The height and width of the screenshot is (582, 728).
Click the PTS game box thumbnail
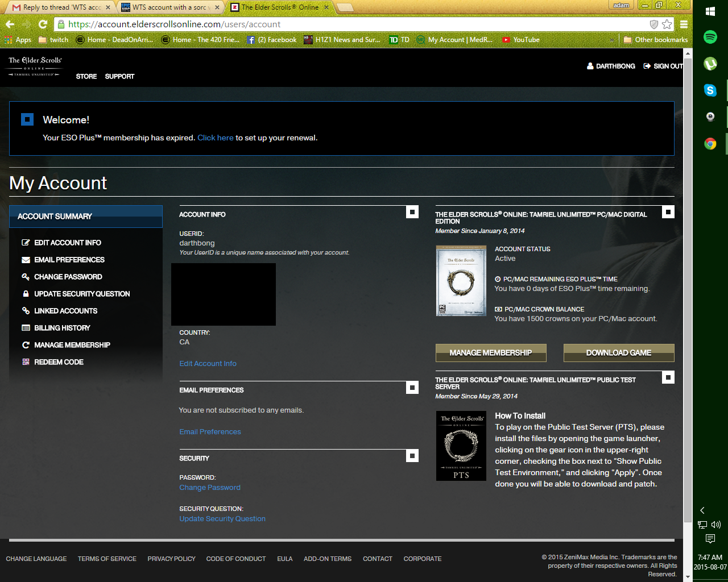point(461,446)
